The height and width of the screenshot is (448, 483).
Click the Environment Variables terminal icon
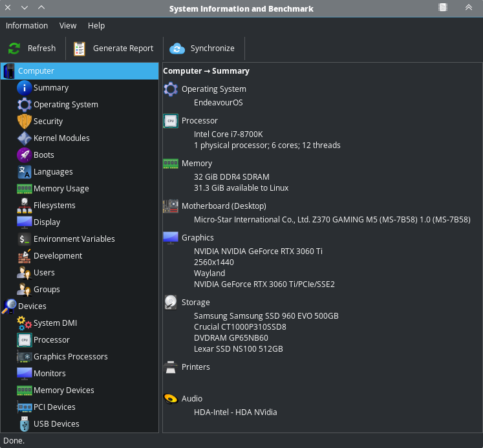pyautogui.click(x=24, y=239)
